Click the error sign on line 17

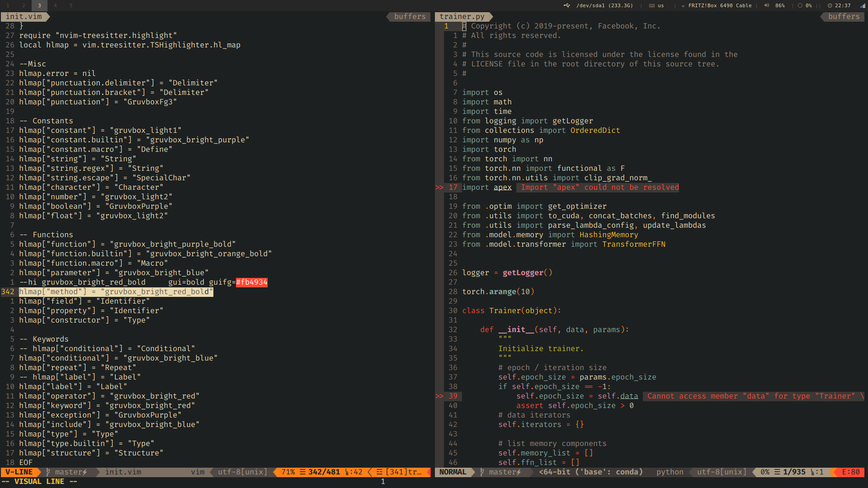click(x=439, y=187)
